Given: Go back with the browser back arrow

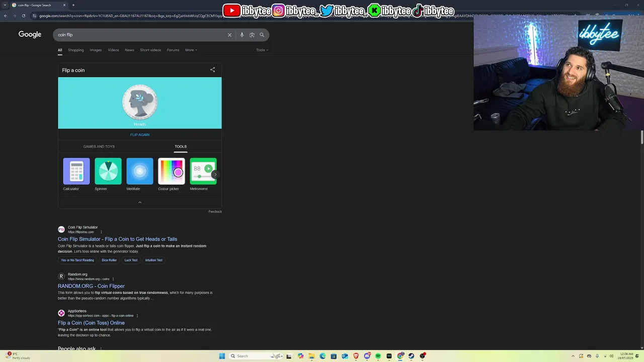Looking at the screenshot, I should (6, 16).
